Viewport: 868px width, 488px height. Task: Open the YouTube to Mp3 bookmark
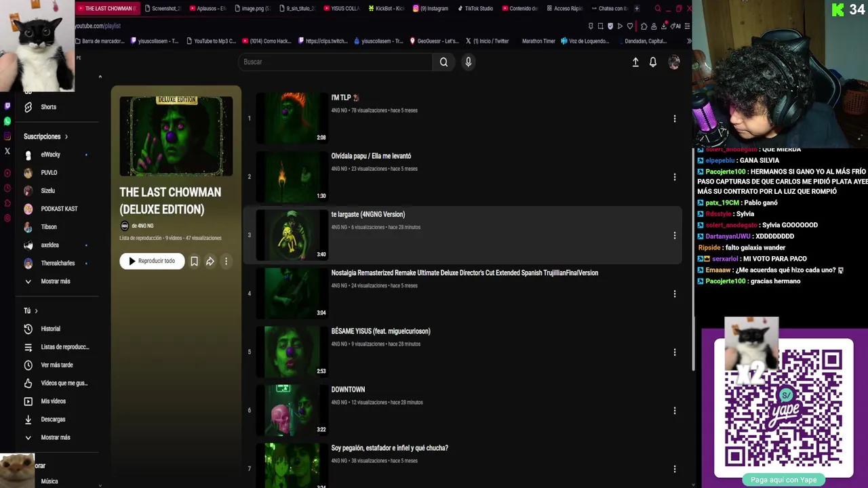tap(210, 41)
